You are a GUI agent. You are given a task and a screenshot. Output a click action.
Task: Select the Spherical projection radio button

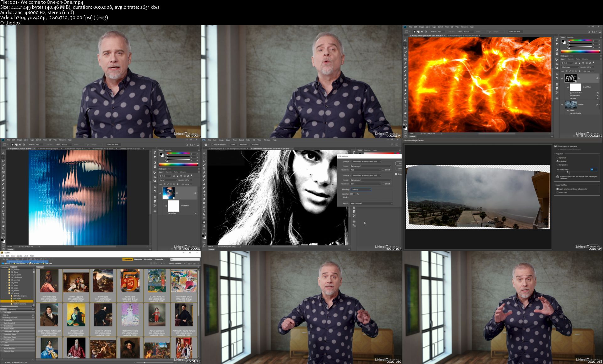pos(558,158)
